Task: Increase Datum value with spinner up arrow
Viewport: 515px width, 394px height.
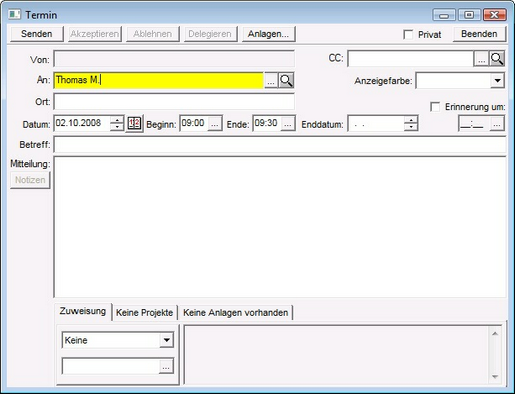Action: [117, 120]
